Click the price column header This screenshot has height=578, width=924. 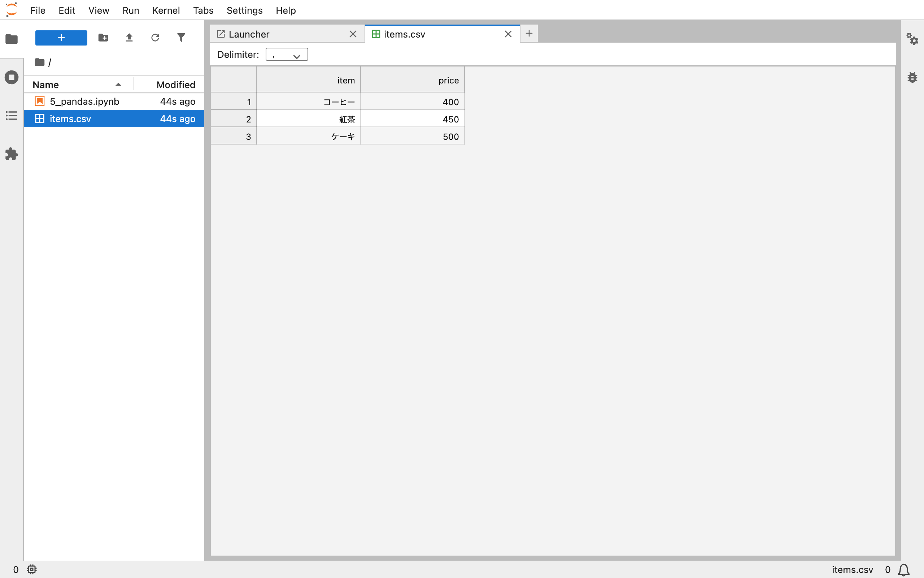tap(412, 80)
